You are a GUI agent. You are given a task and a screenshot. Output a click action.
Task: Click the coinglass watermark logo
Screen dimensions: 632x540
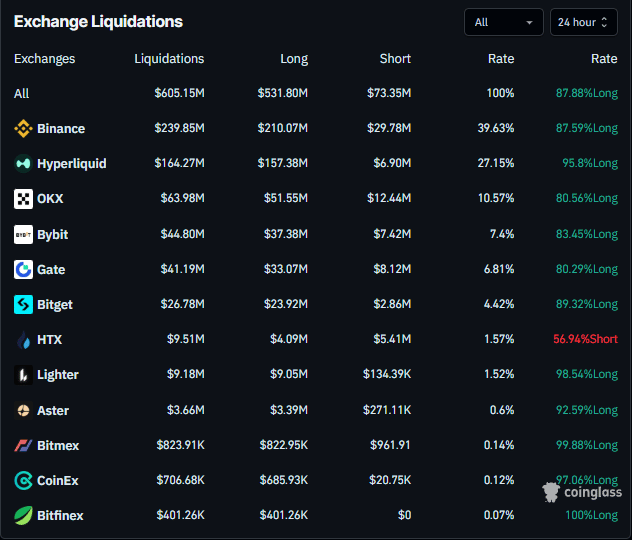coord(582,492)
